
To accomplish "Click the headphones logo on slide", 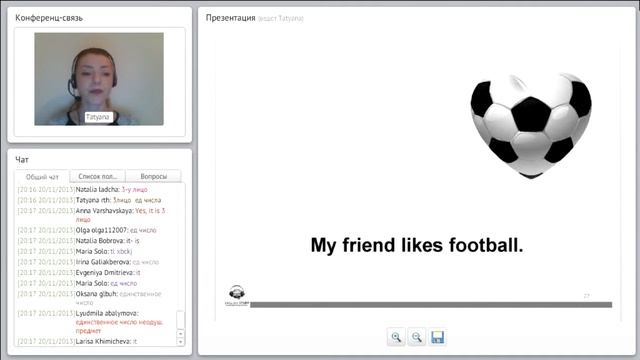I will tap(237, 295).
